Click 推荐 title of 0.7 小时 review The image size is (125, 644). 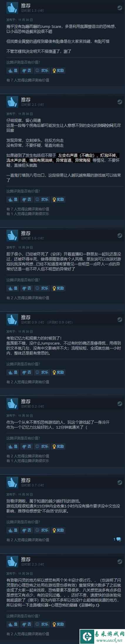point(26,481)
